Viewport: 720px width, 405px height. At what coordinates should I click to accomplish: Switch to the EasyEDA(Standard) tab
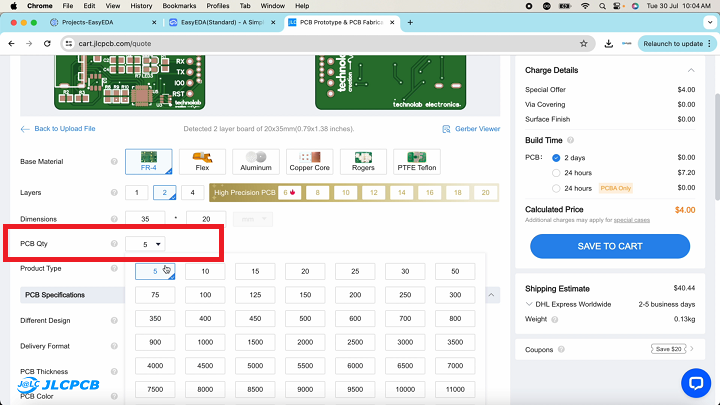[x=223, y=22]
